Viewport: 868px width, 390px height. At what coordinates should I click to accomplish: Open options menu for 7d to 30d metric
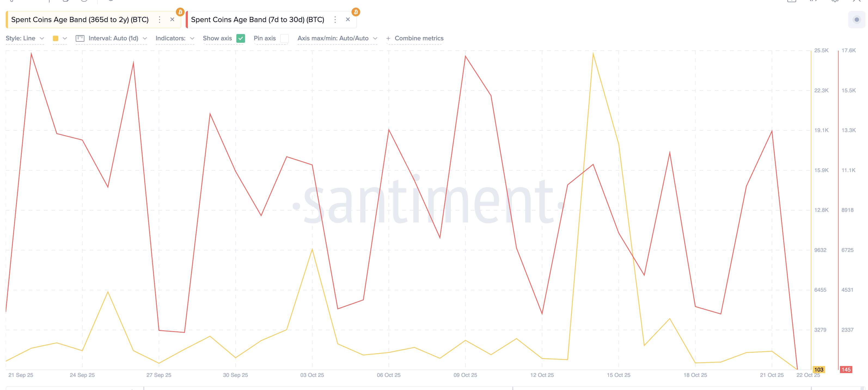point(335,20)
